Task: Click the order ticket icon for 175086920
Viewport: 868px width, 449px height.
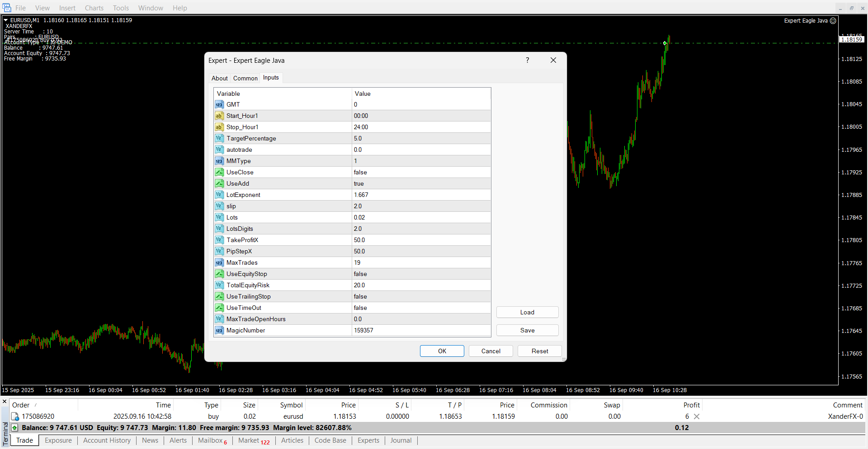Action: click(15, 416)
